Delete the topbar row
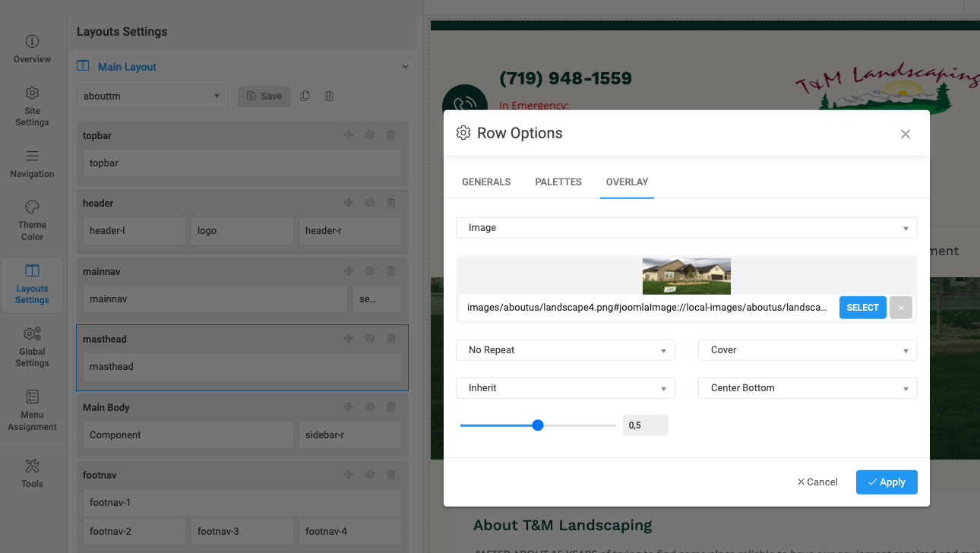This screenshot has height=553, width=980. 391,135
